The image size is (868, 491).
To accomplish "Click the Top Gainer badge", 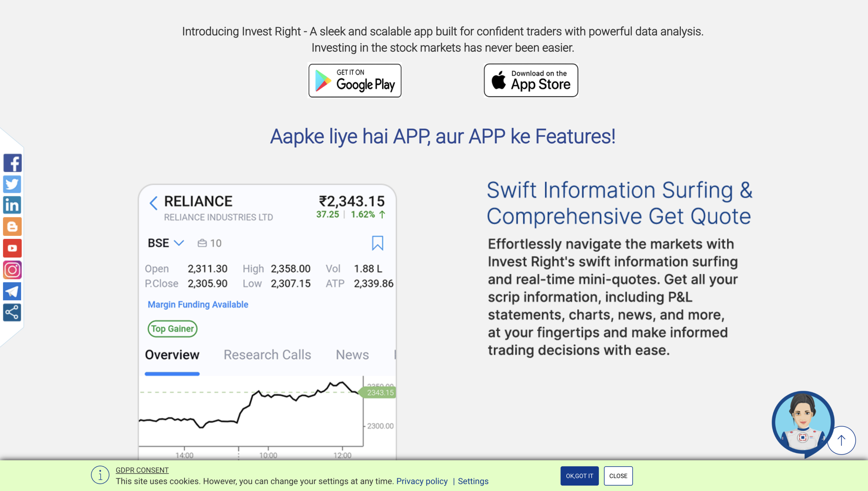I will pos(172,329).
